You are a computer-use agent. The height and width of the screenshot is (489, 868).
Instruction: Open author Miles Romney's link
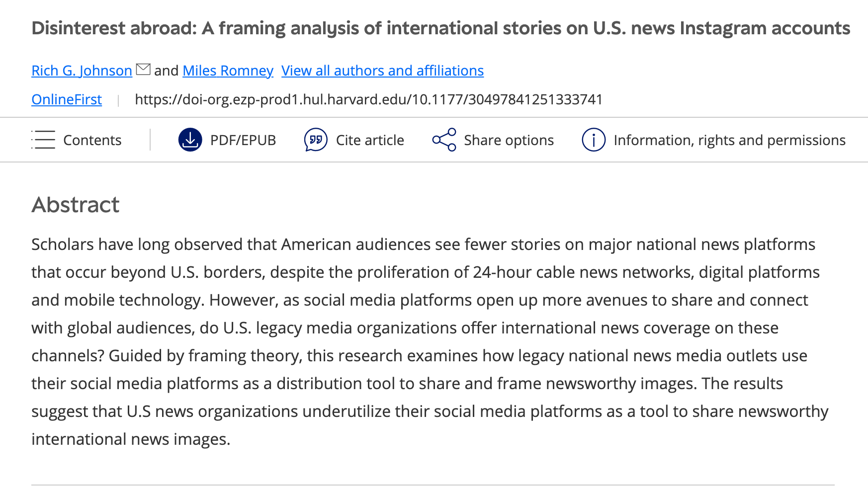pyautogui.click(x=228, y=71)
